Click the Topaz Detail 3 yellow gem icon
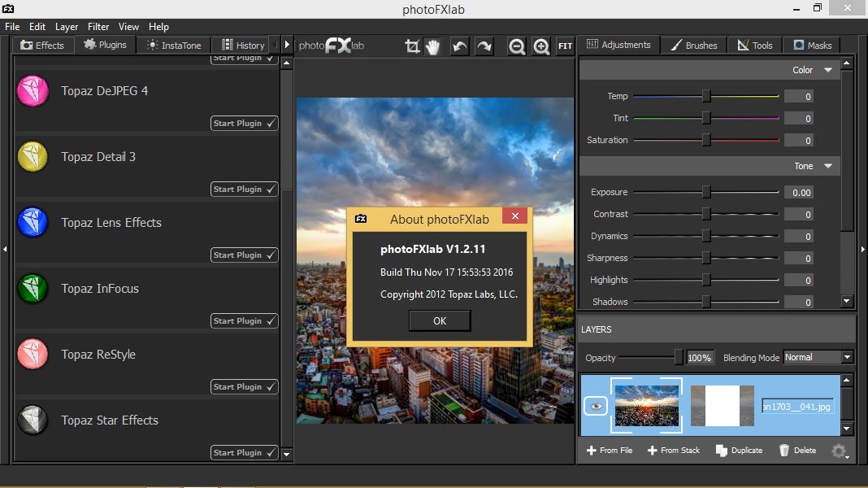Image resolution: width=868 pixels, height=488 pixels. [33, 157]
